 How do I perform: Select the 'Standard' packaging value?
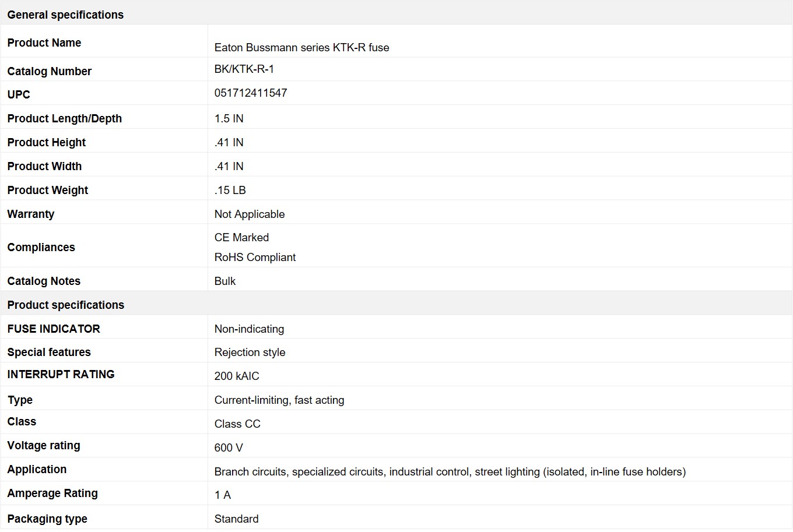pos(236,519)
